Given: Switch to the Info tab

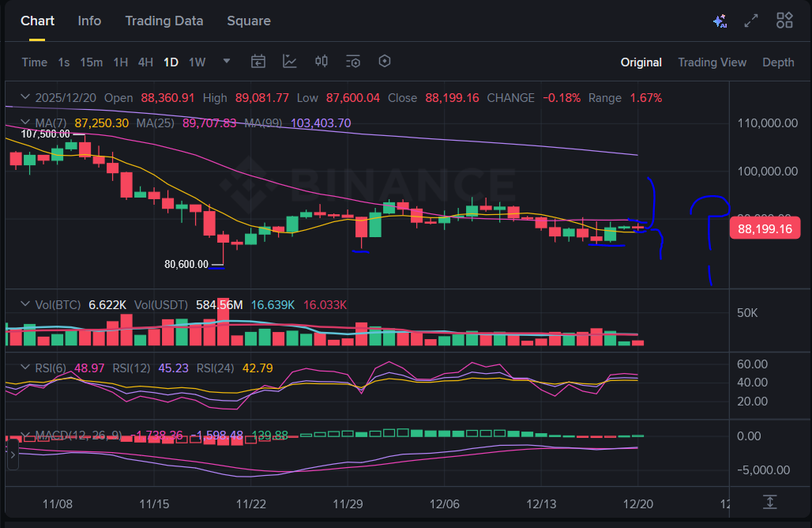Looking at the screenshot, I should (x=89, y=21).
